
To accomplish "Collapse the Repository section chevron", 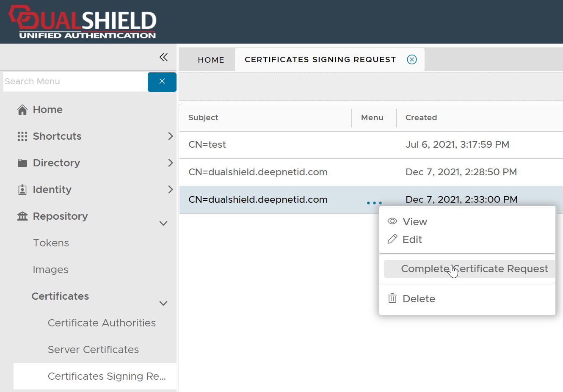I will [x=163, y=223].
